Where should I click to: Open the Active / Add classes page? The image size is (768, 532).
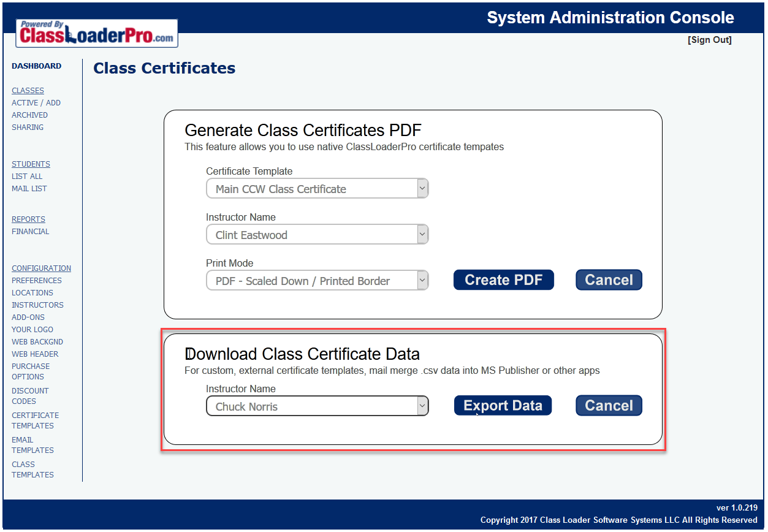(x=36, y=103)
